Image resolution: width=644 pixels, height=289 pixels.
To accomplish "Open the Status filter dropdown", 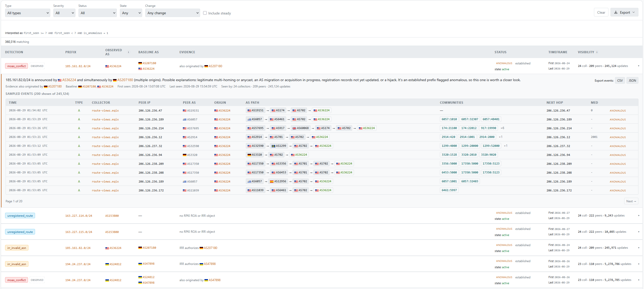I will coord(98,13).
